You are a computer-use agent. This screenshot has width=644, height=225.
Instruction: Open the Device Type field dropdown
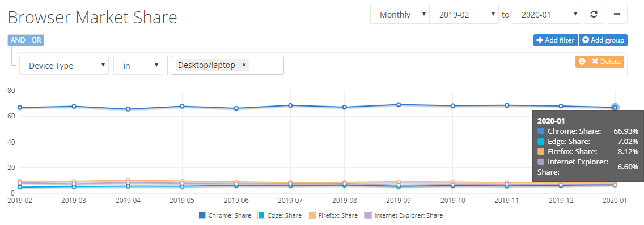click(x=64, y=65)
